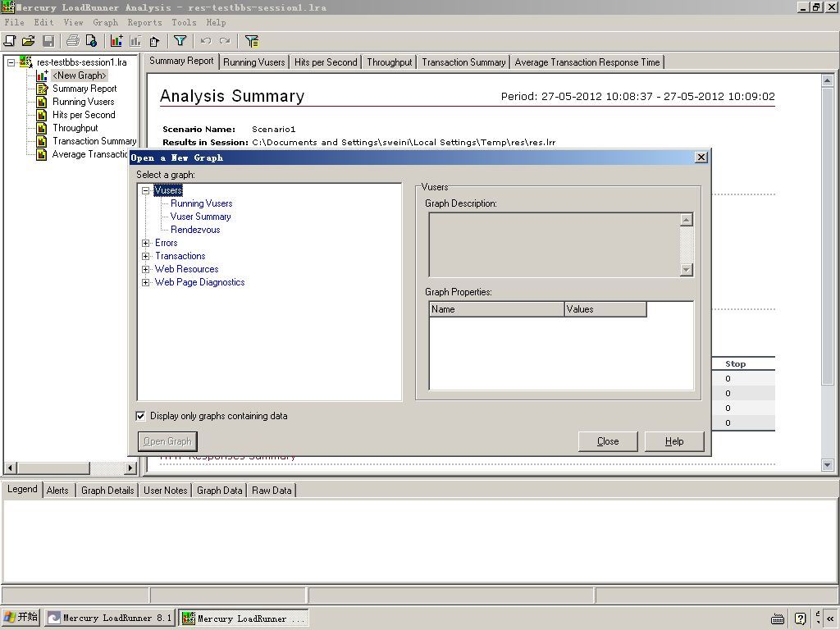Click the Save Session floppy icon
This screenshot has width=840, height=630.
click(x=48, y=41)
